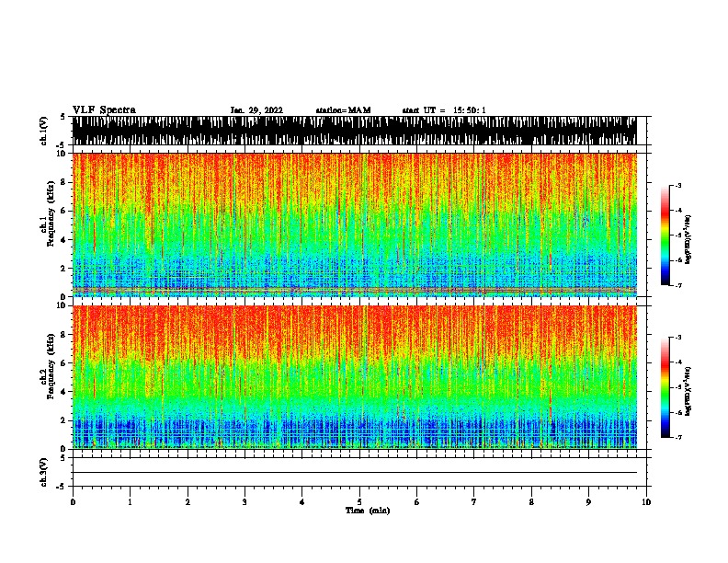Click time axis tick label 2
Screen dimensions: 728x563
[188, 502]
